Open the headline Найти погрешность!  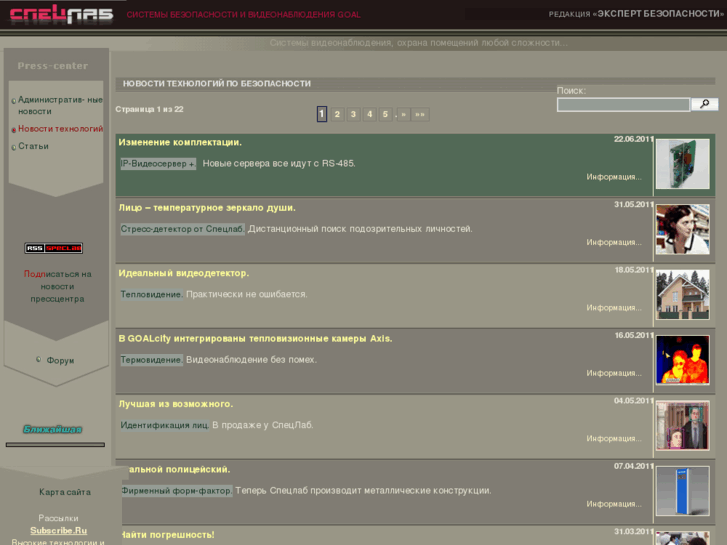click(x=167, y=535)
